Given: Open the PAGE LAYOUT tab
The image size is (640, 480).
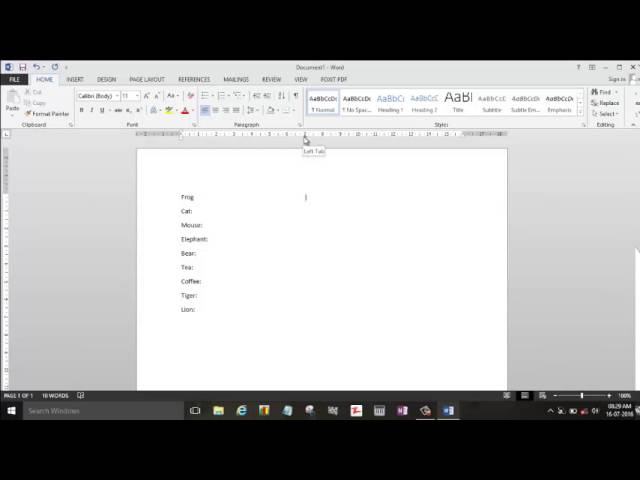Looking at the screenshot, I should pyautogui.click(x=146, y=79).
